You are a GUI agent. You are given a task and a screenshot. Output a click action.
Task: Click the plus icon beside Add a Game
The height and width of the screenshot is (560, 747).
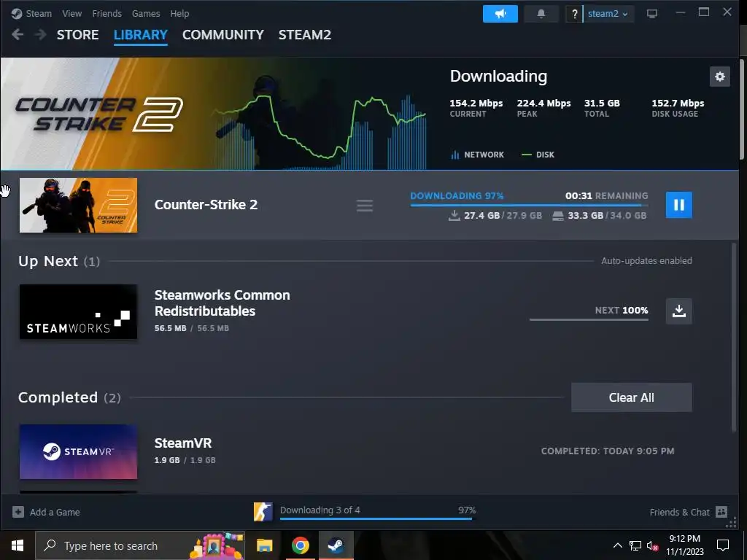coord(18,512)
